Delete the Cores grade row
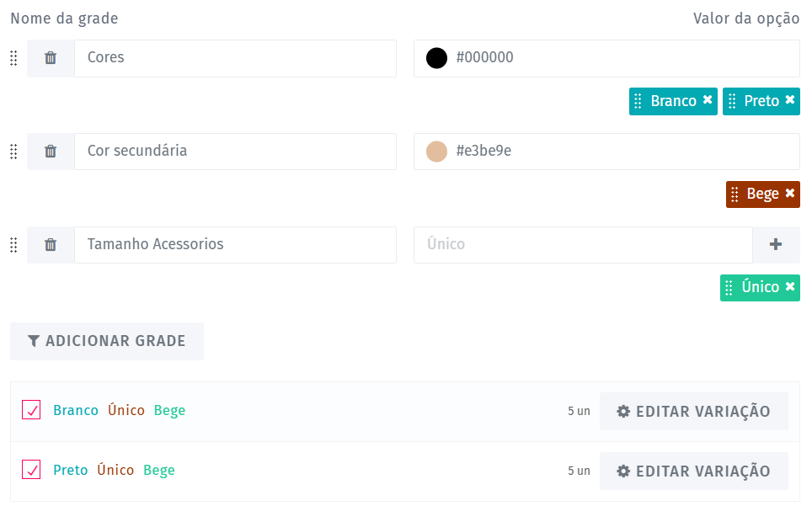812x522 pixels. click(x=51, y=58)
